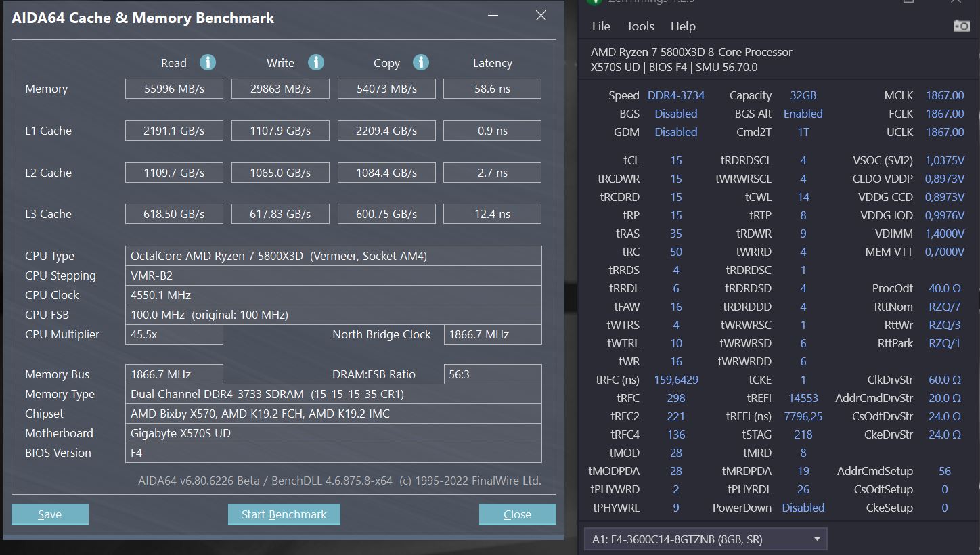Select the L2 Cache Latency 2.7 ns field
Screen dimensions: 980x555
pyautogui.click(x=492, y=173)
